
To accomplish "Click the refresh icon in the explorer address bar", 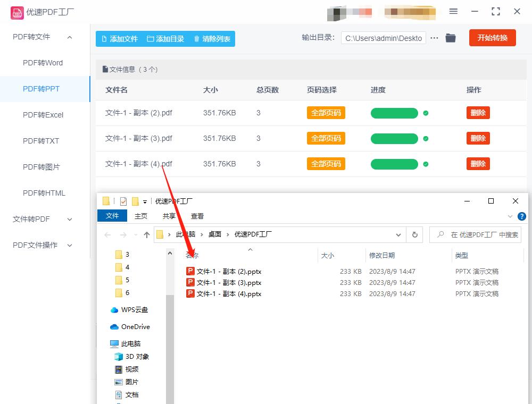I will point(414,234).
